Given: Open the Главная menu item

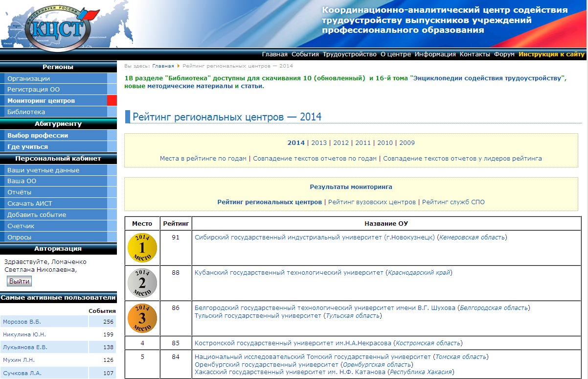Looking at the screenshot, I should (275, 54).
